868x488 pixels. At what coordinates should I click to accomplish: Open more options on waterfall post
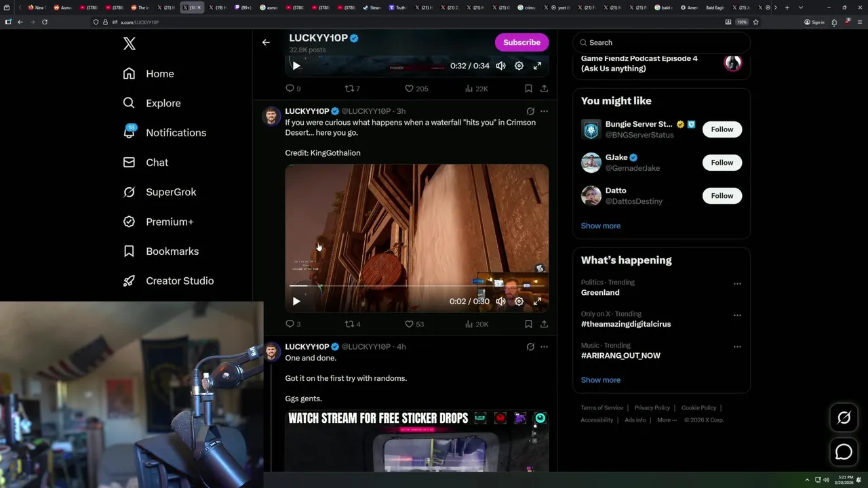(544, 111)
